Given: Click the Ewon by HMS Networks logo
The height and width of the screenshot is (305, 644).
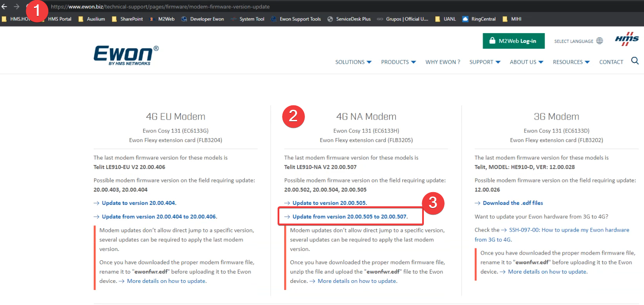Looking at the screenshot, I should pos(126,55).
